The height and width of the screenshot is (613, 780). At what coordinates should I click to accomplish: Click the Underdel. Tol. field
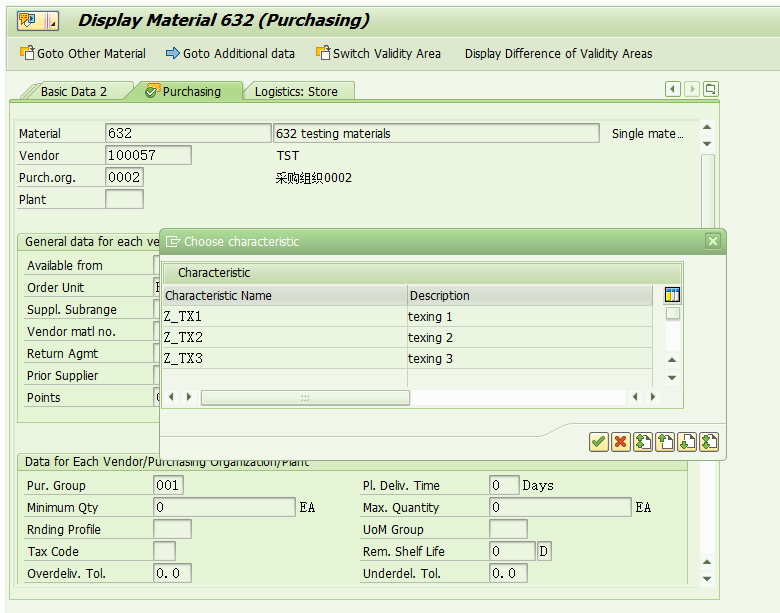(x=508, y=573)
